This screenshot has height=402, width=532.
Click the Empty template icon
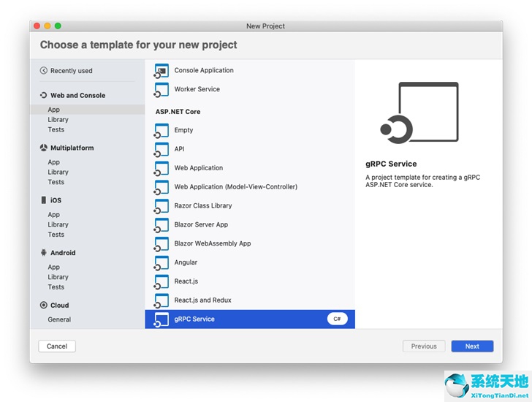coord(161,131)
